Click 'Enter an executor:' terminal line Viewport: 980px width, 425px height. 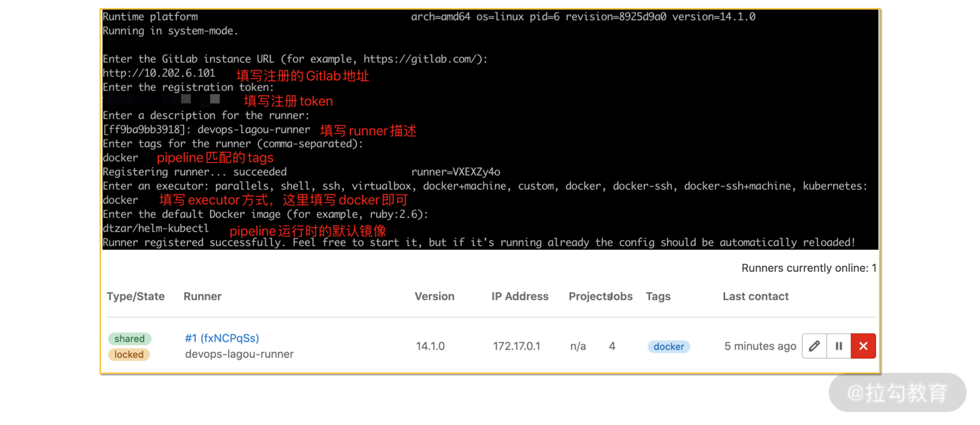(x=485, y=186)
